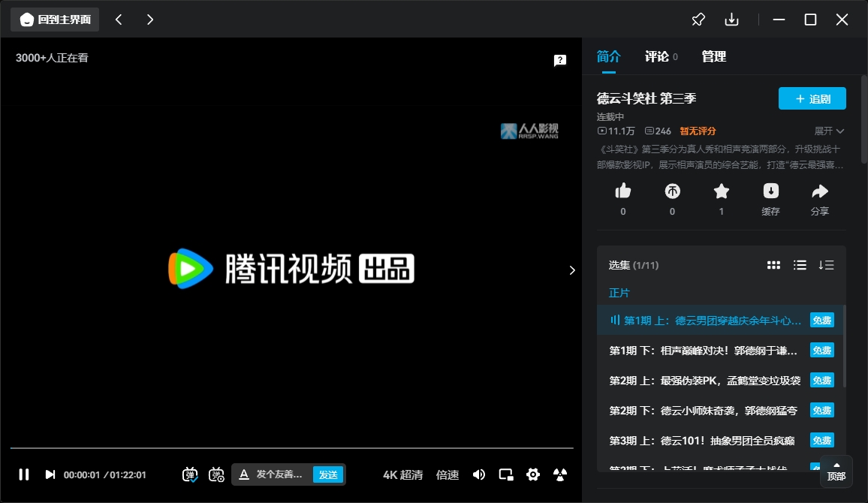Click the 暂无评分 rating text
The image size is (868, 503).
pyautogui.click(x=698, y=131)
